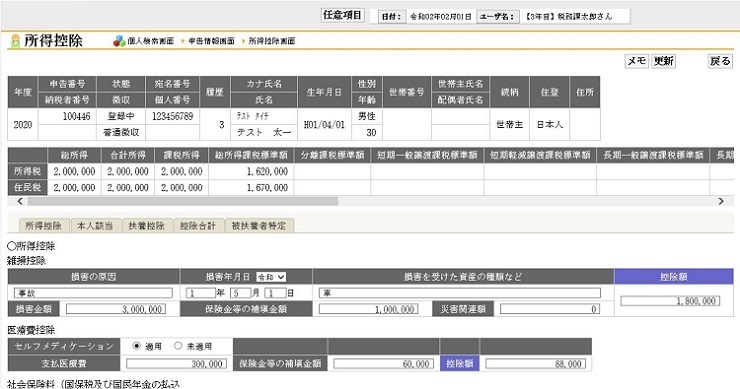740x389 pixels.
Task: Click the 世帯主 cell
Action: coord(509,125)
